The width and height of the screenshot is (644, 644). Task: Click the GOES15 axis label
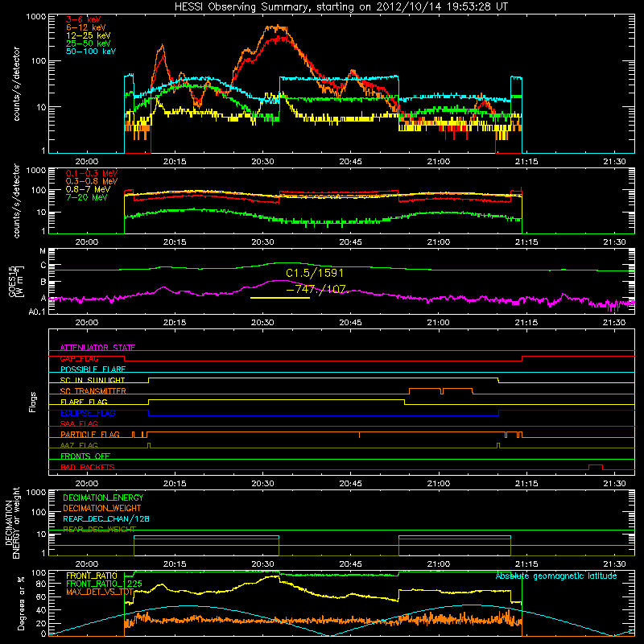(15, 281)
